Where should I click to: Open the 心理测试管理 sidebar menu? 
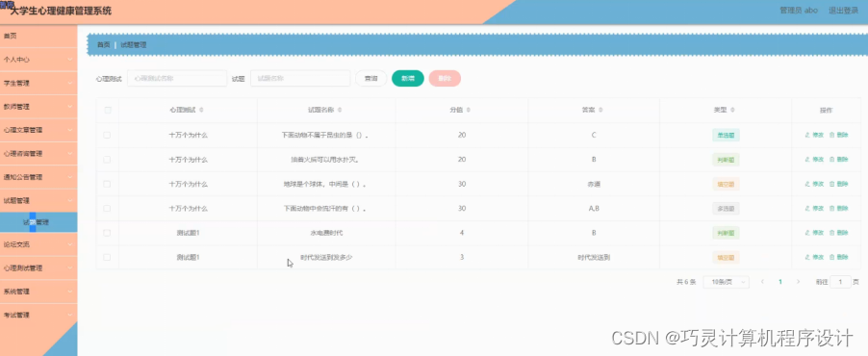pos(38,268)
